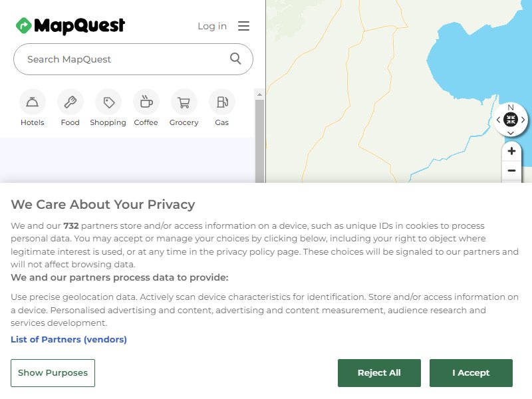Zoom out on the map
Image resolution: width=532 pixels, height=399 pixels.
[x=511, y=170]
